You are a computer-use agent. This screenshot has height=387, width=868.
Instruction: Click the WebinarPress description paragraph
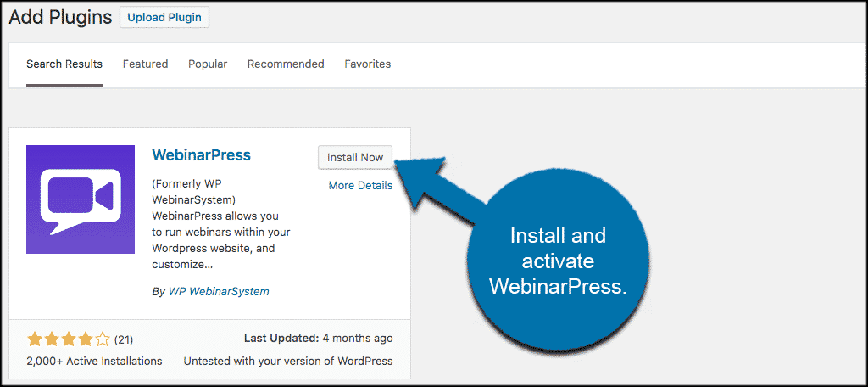[221, 224]
